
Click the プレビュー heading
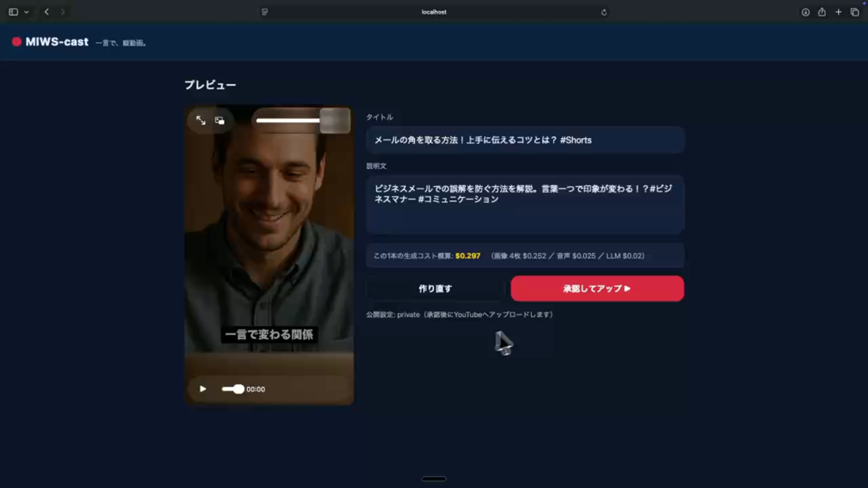pyautogui.click(x=211, y=84)
